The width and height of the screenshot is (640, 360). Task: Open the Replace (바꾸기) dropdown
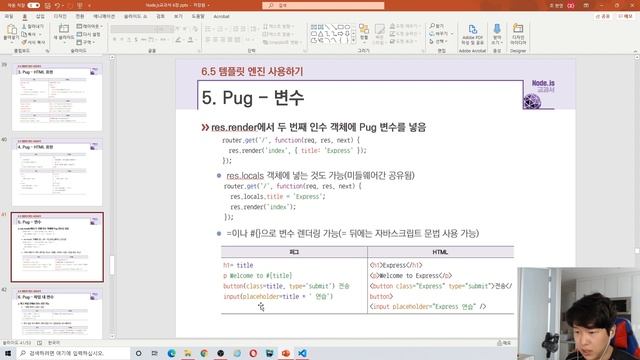(x=441, y=34)
